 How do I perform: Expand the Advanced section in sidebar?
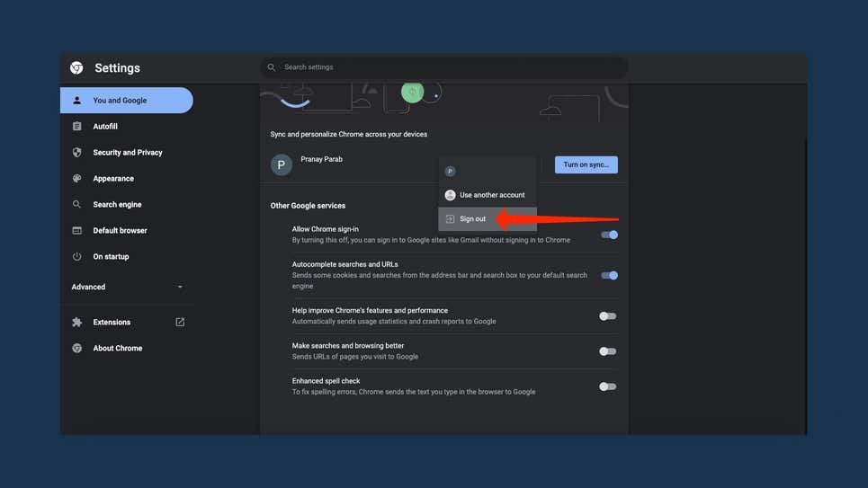pos(127,288)
